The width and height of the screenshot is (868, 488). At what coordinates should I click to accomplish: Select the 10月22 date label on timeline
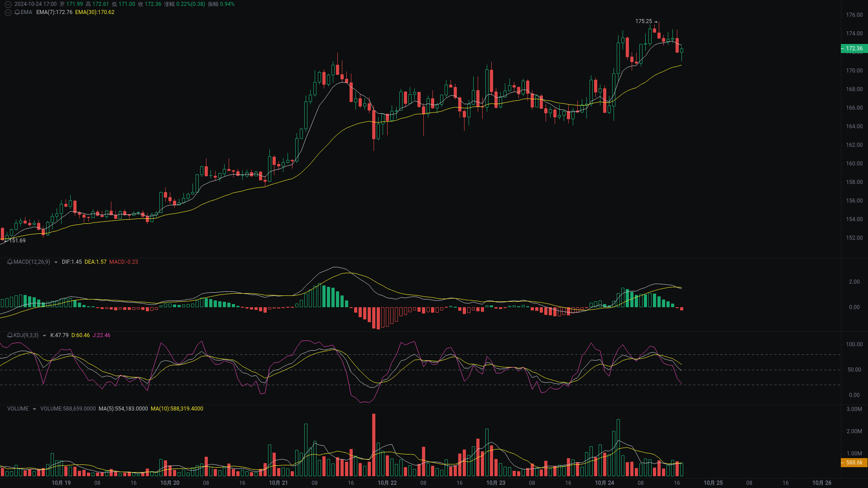[387, 483]
